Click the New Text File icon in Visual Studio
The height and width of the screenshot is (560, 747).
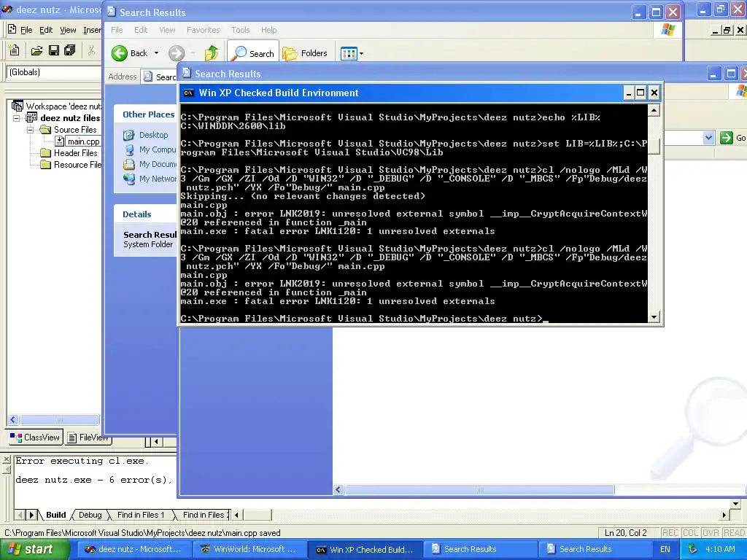point(15,50)
